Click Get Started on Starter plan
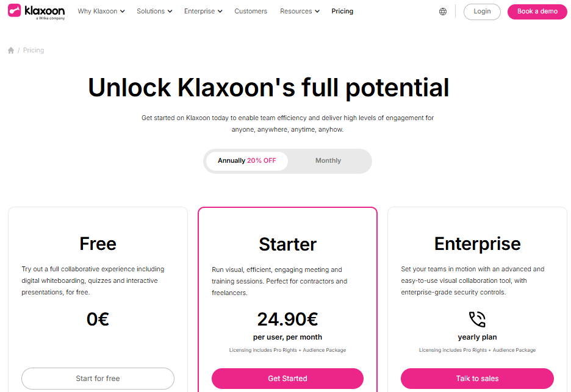Viewport: 571px width, 392px height. [287, 379]
